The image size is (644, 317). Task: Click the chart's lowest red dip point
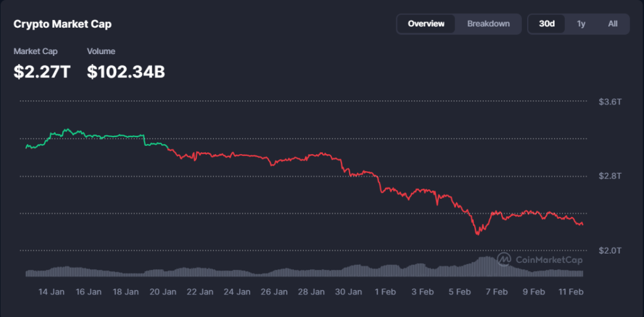[x=477, y=234]
